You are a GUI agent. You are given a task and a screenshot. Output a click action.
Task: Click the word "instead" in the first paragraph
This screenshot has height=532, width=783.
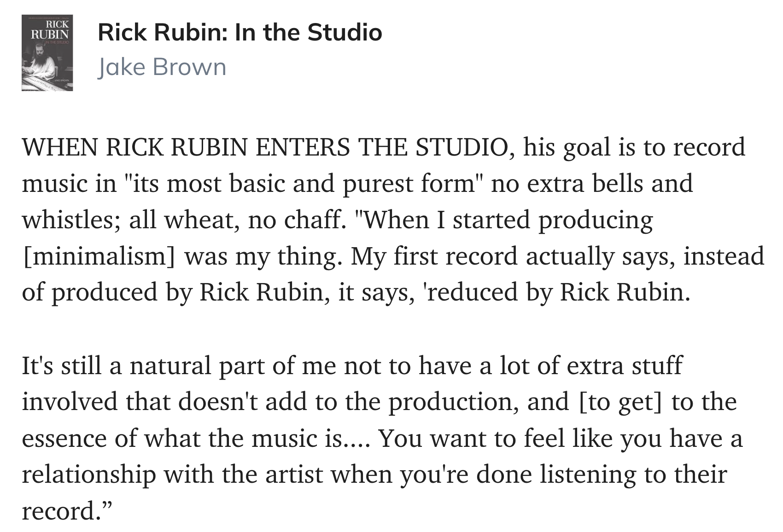724,256
